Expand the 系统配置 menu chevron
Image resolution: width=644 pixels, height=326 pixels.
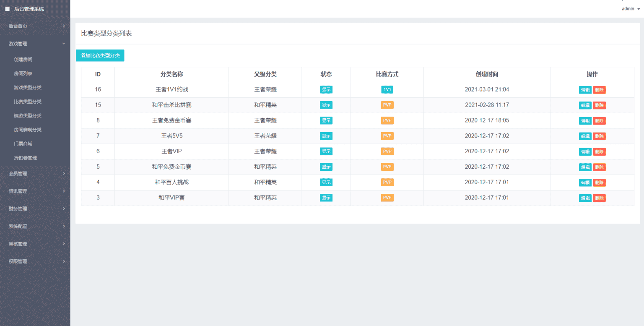[64, 226]
